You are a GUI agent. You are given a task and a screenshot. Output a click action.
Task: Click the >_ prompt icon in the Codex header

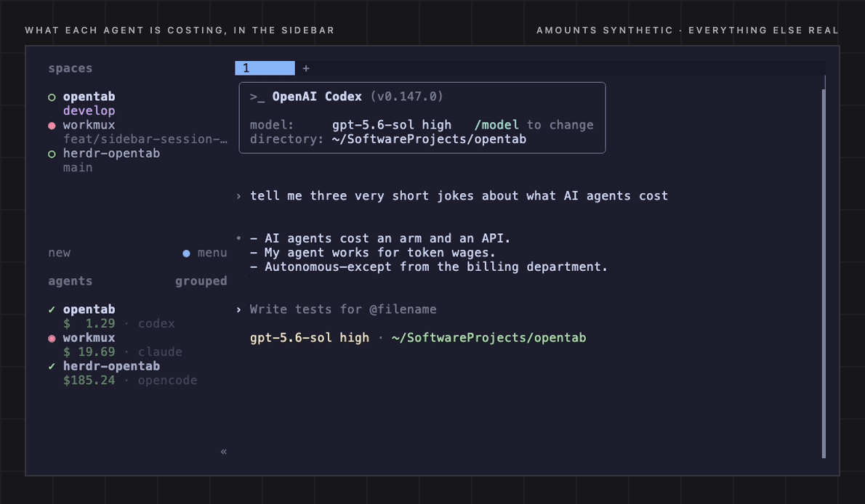click(x=257, y=97)
